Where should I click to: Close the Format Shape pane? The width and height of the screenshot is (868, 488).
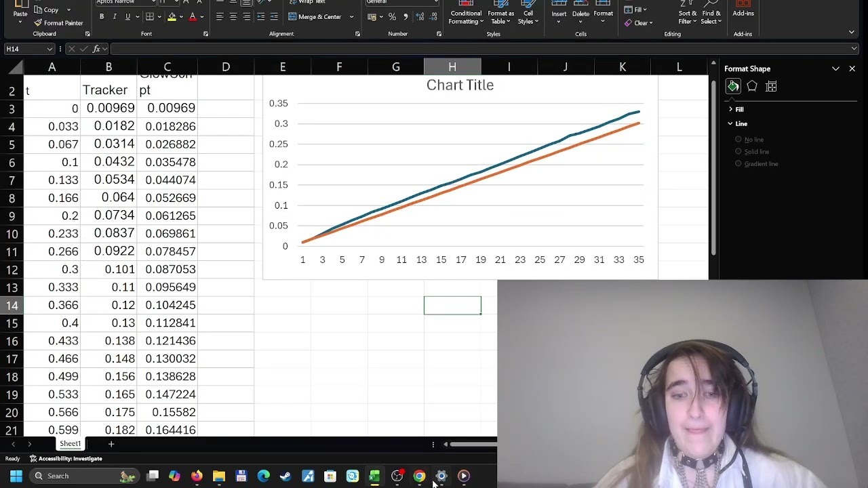852,68
